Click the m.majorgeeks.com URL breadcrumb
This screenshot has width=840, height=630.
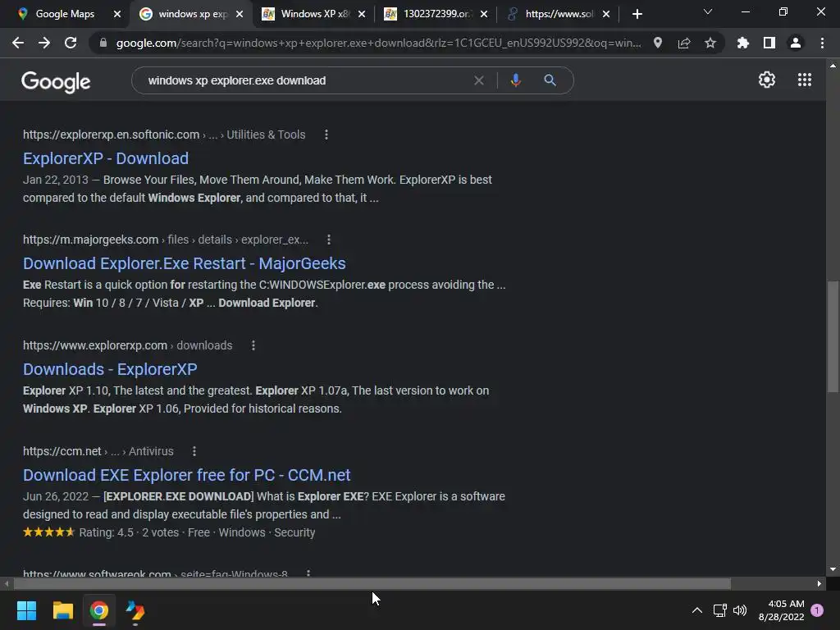pos(166,240)
